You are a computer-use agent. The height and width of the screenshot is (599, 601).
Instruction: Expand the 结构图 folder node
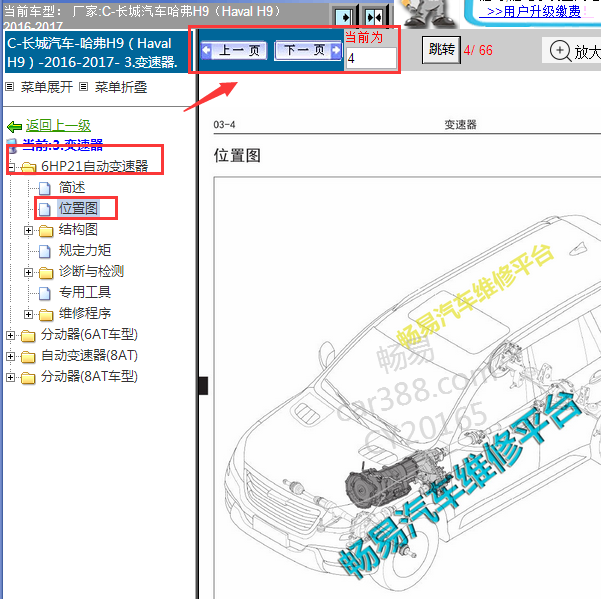(28, 230)
